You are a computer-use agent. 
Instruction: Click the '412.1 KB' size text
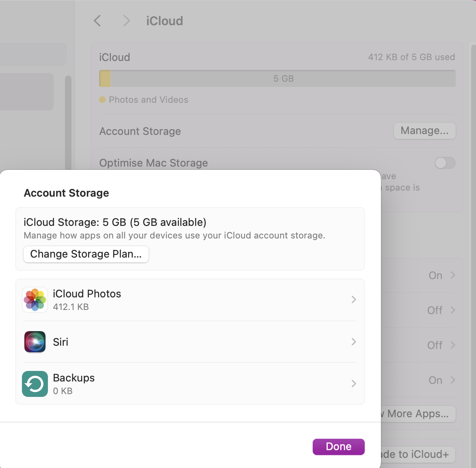tap(71, 307)
